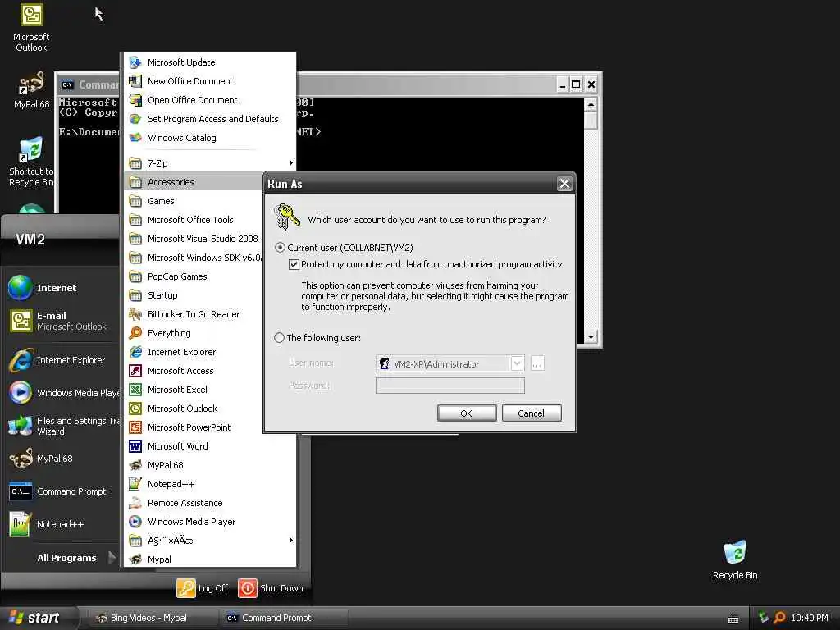Click the Open Office Document icon

click(135, 100)
